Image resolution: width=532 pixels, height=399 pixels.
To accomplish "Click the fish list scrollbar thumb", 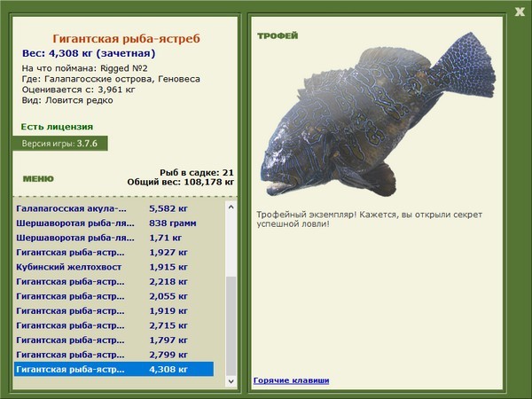I will [x=231, y=326].
